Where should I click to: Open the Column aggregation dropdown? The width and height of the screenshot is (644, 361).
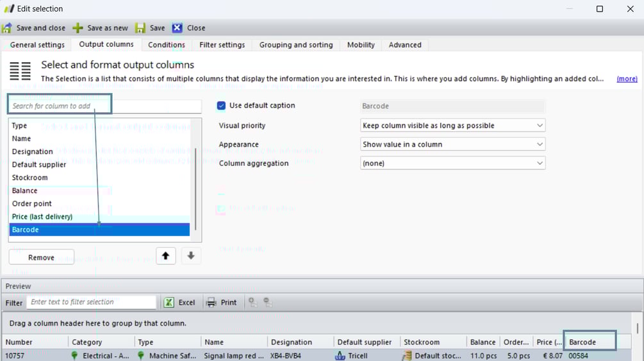[452, 164]
